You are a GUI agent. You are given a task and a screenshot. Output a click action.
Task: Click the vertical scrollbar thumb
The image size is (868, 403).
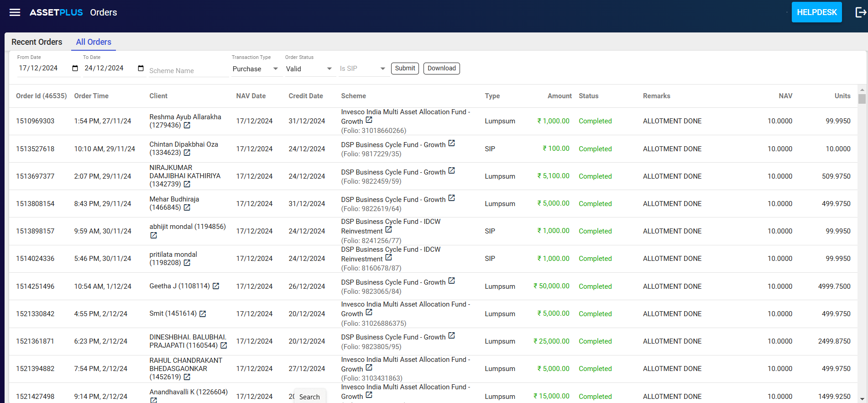click(x=862, y=99)
